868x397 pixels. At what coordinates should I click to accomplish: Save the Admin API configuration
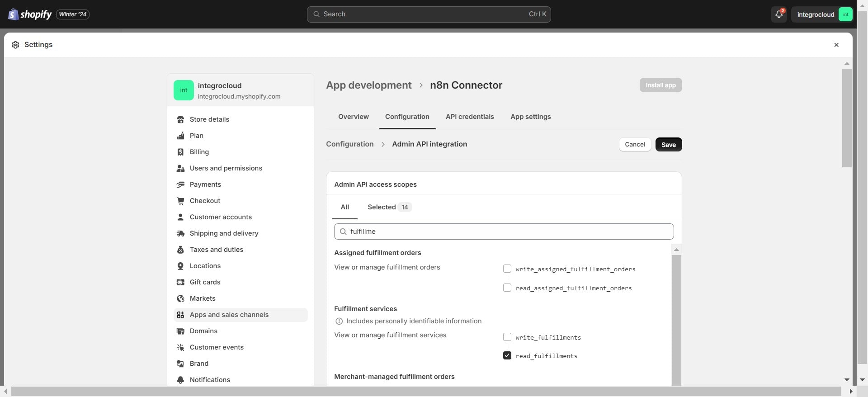(668, 145)
